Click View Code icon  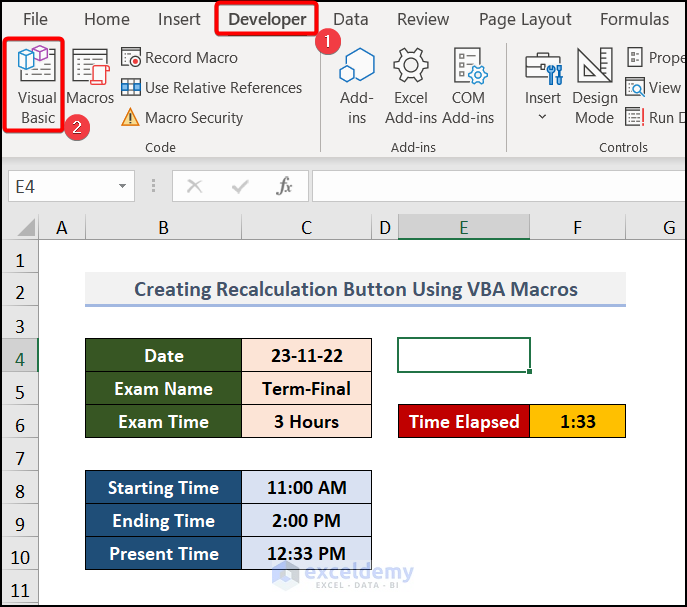pos(635,87)
